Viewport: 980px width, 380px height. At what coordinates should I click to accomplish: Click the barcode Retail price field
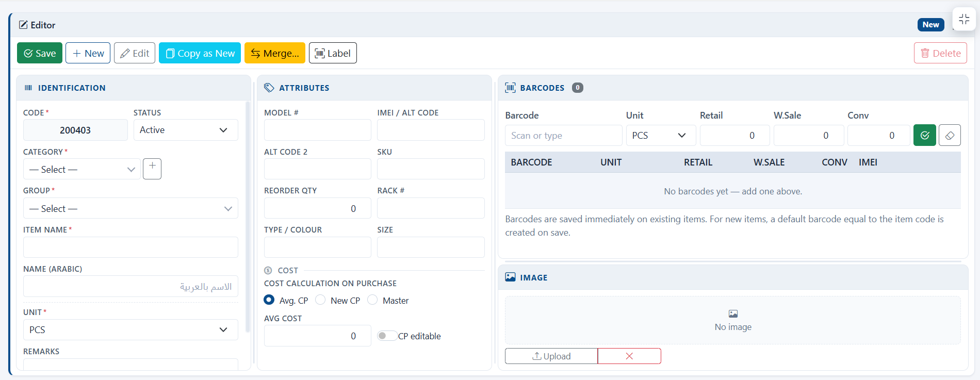pyautogui.click(x=734, y=135)
